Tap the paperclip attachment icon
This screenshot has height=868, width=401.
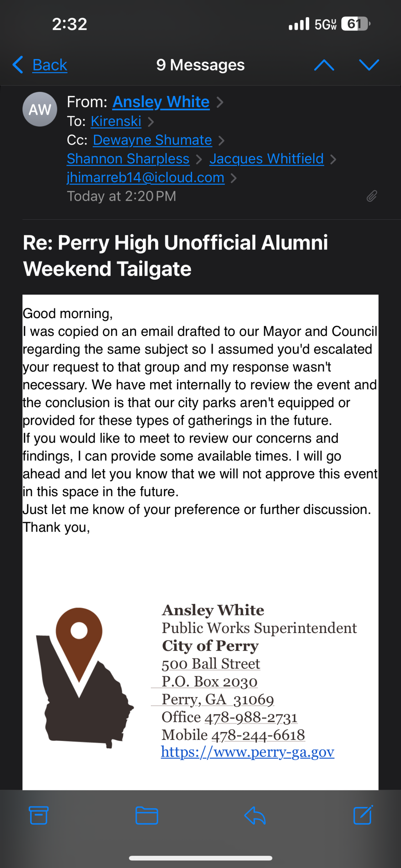click(372, 196)
